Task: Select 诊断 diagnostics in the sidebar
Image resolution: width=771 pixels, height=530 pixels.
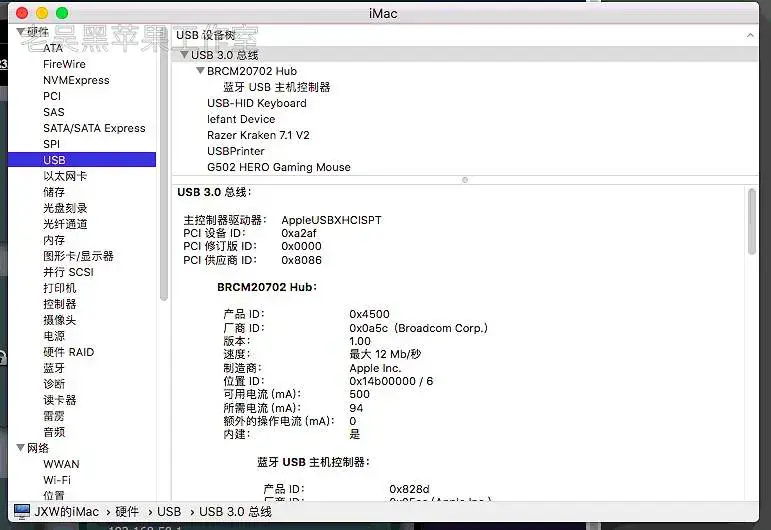Action: coord(54,384)
